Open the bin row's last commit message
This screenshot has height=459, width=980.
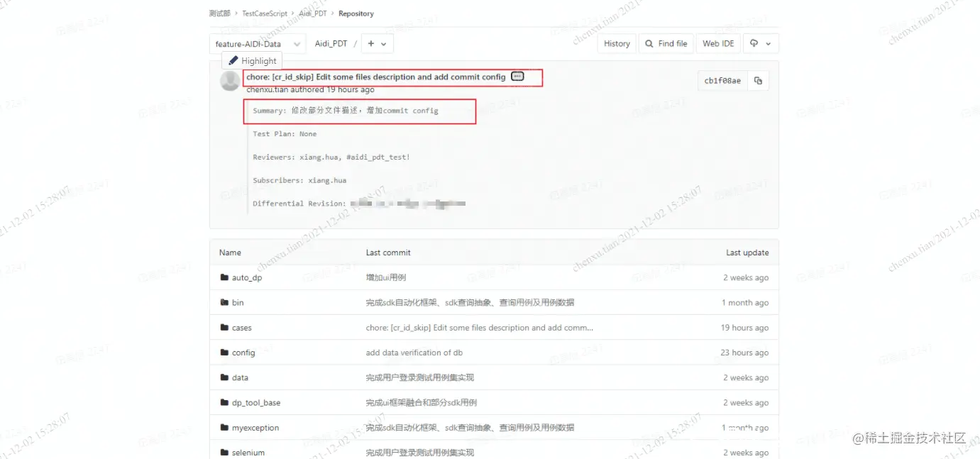(470, 302)
